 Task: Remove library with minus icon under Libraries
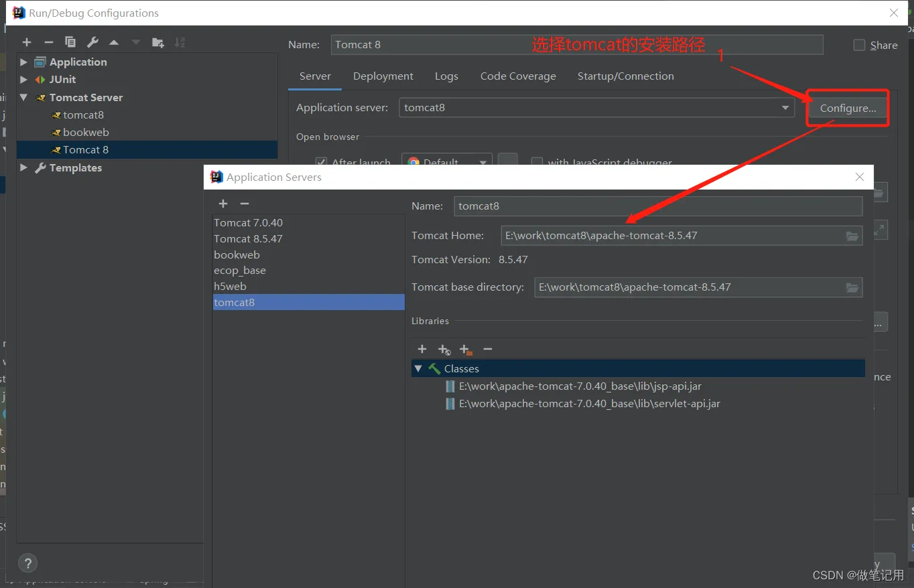pyautogui.click(x=488, y=349)
